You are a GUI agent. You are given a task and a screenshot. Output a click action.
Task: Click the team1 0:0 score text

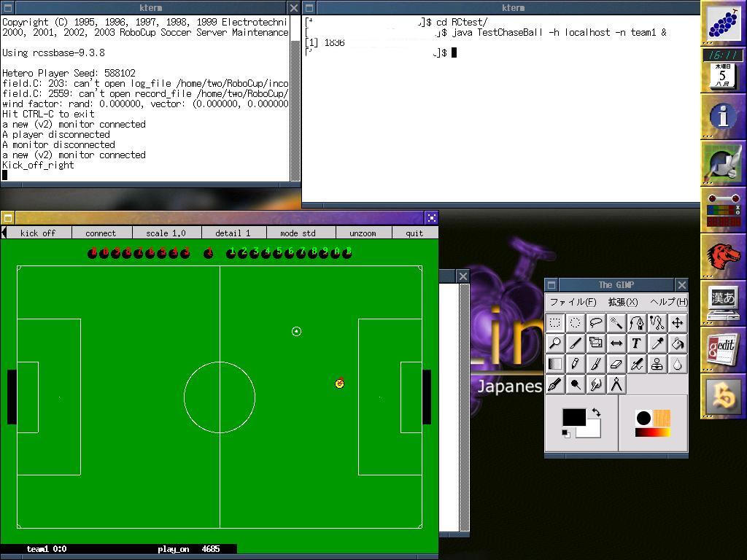point(47,549)
